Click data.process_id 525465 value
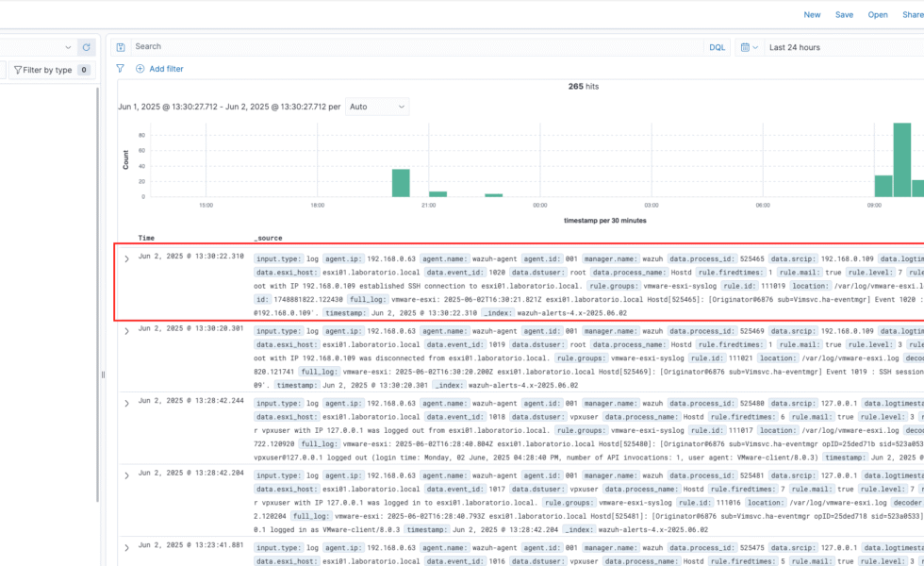This screenshot has height=566, width=924. pyautogui.click(x=752, y=258)
